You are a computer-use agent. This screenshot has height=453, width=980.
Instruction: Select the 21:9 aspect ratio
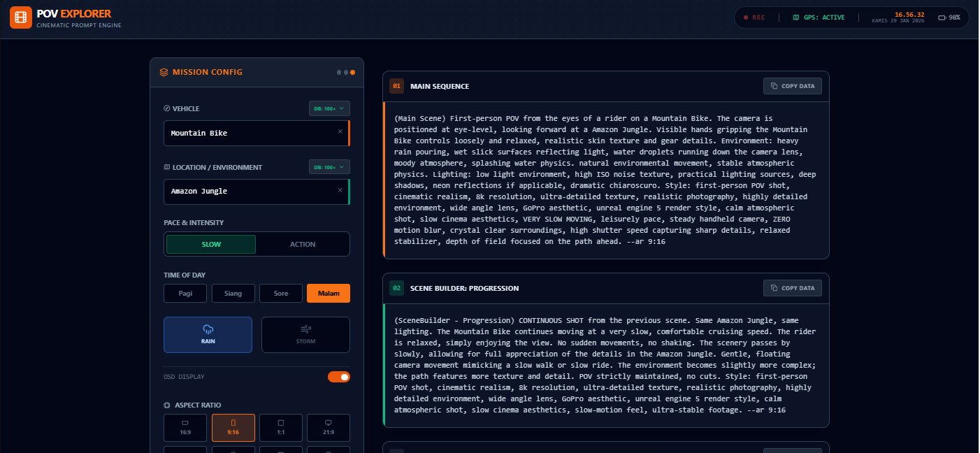coord(329,428)
